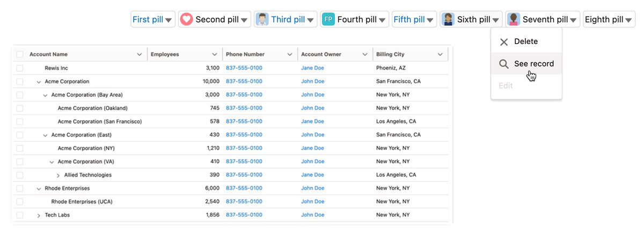Screen dimensions: 644x233
Task: Expand the Allied Technologies row
Action: click(58, 175)
